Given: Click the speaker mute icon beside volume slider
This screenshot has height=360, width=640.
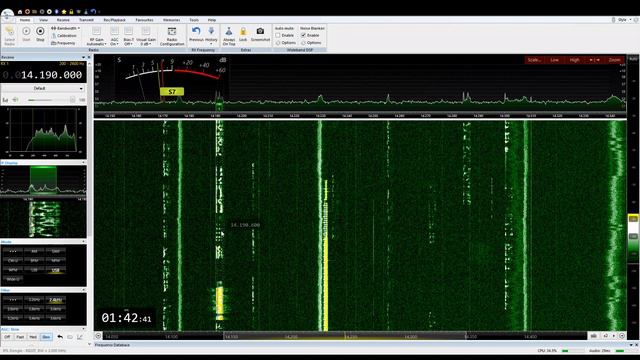Looking at the screenshot, I should [x=16, y=100].
